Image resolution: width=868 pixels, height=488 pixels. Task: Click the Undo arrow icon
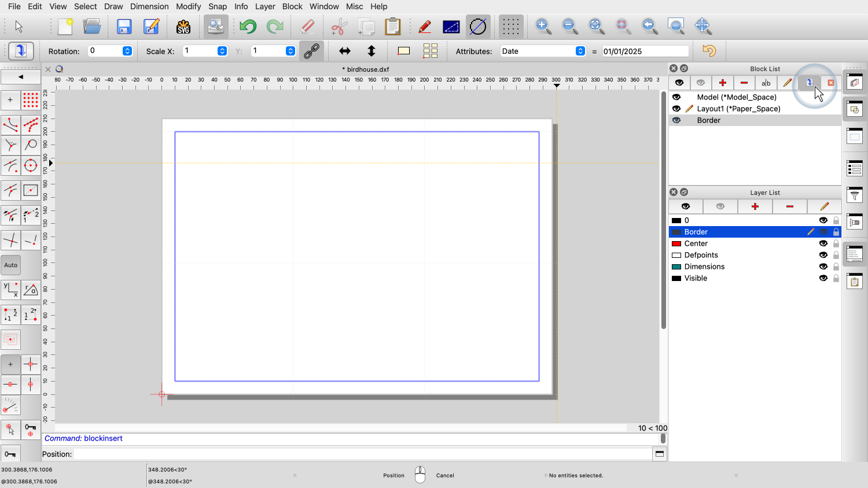pos(248,27)
